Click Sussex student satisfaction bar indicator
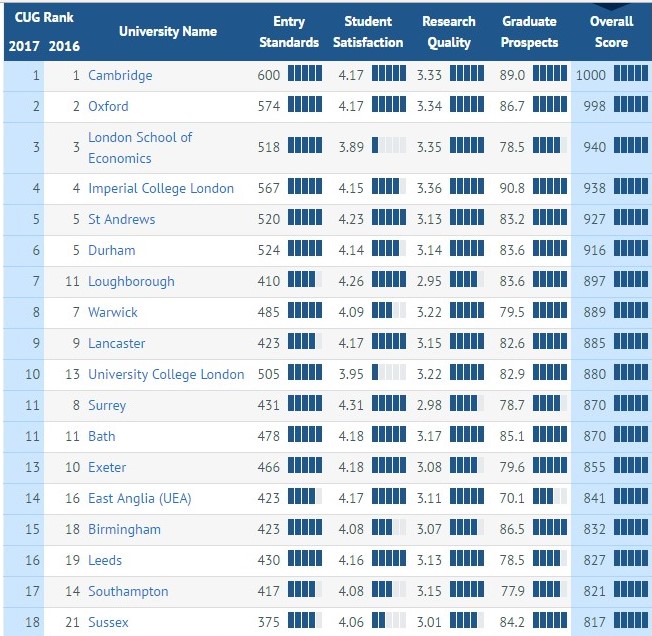 (x=389, y=620)
